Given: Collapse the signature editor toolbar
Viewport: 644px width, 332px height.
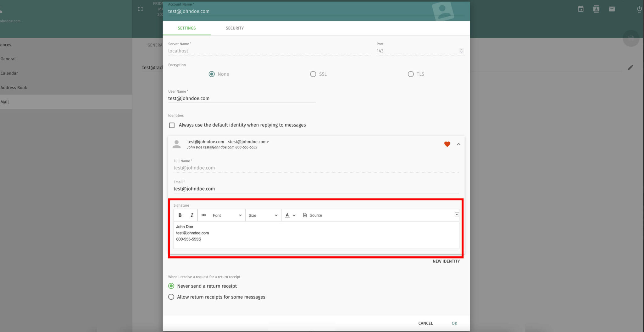Looking at the screenshot, I should [x=457, y=215].
